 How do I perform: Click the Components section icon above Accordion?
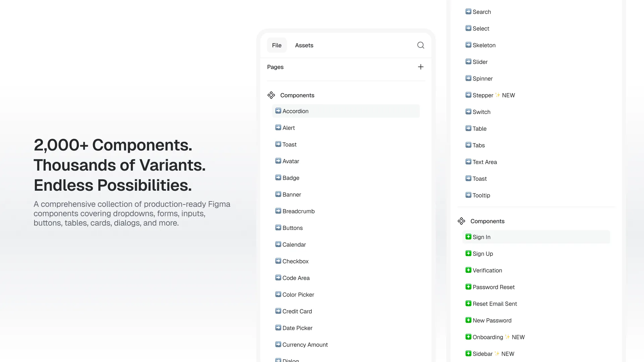(x=271, y=95)
